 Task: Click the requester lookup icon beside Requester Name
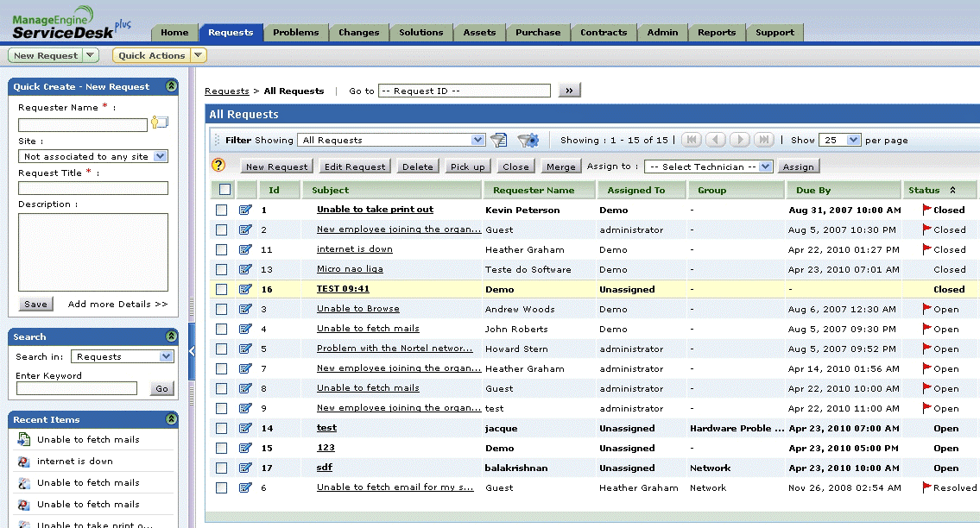click(x=160, y=123)
